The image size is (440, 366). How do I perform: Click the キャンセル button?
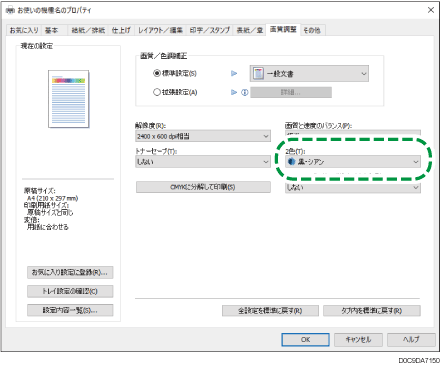click(358, 340)
